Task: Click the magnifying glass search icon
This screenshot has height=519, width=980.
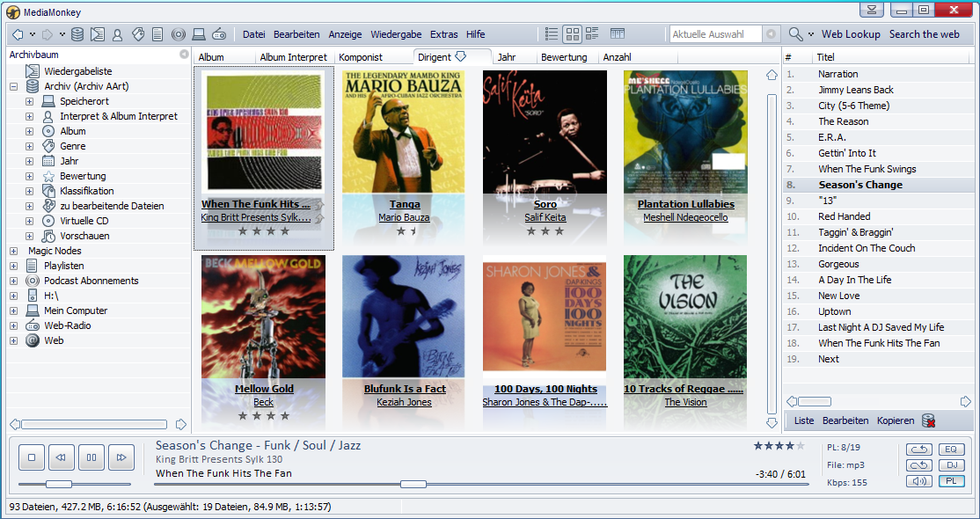Action: click(x=795, y=34)
